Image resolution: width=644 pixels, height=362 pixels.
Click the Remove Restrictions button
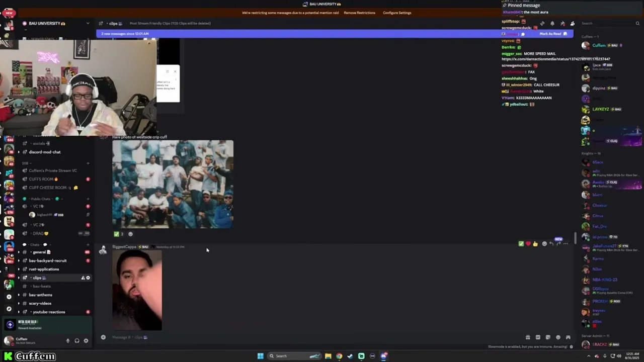[359, 13]
